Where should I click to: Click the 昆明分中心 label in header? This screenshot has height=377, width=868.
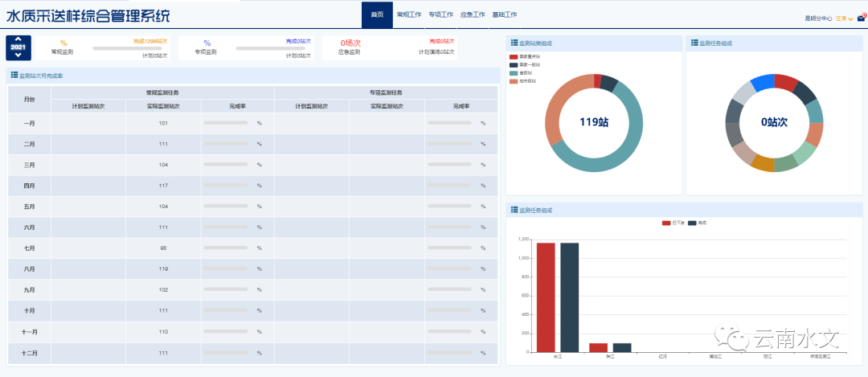tap(817, 18)
